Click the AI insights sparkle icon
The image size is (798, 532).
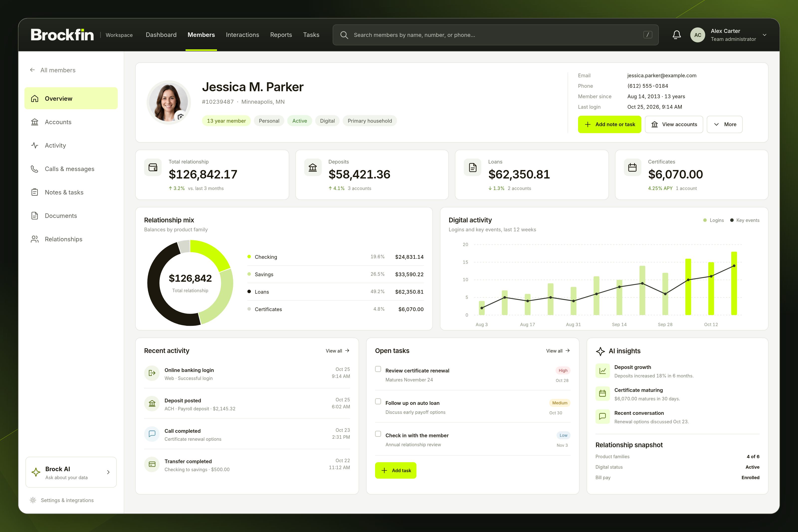click(x=600, y=351)
